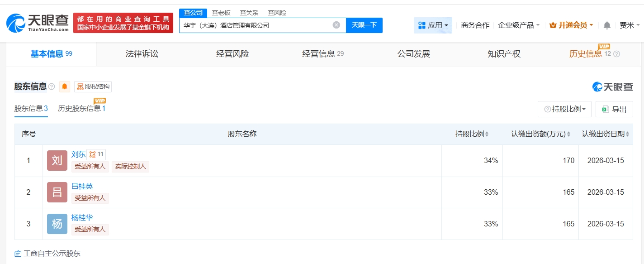Click the 股东名称 column header

[242, 134]
